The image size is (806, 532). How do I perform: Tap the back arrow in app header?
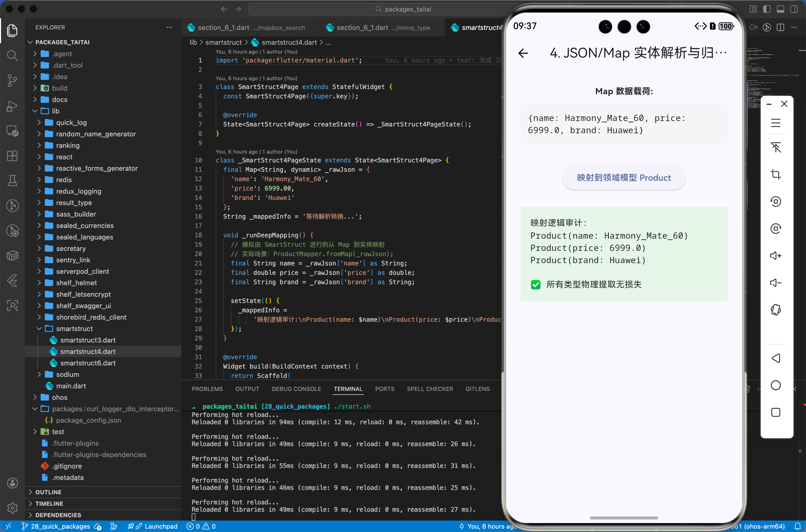point(523,53)
